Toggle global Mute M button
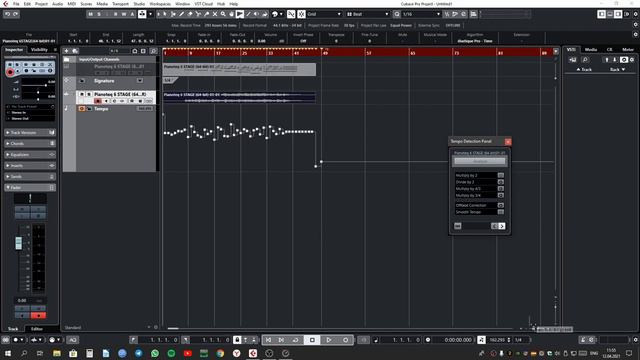 coord(91,14)
